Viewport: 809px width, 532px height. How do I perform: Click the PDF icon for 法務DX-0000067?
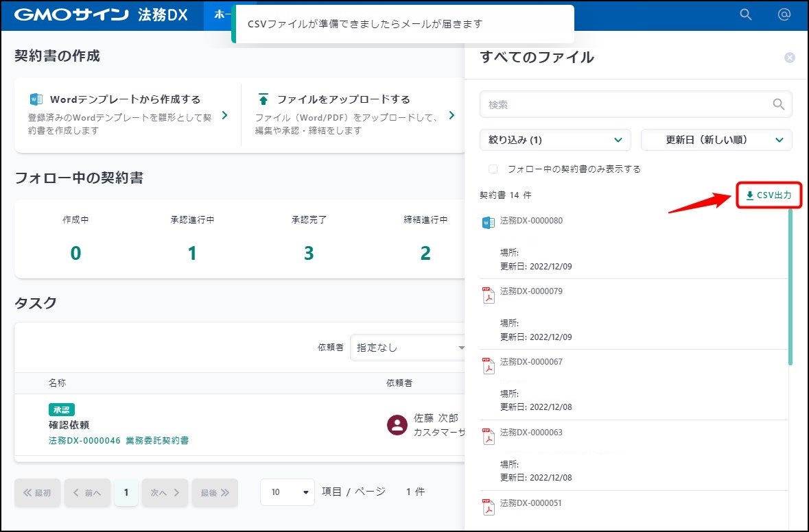(x=488, y=365)
